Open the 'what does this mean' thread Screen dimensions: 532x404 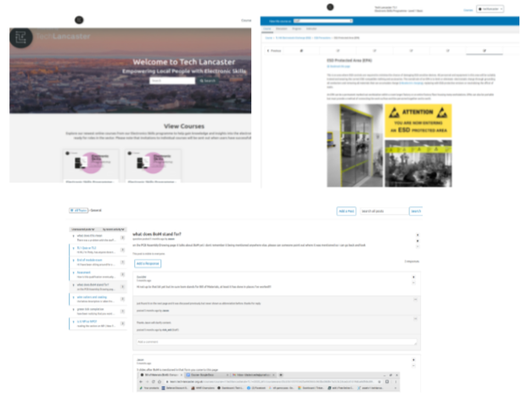(x=98, y=238)
